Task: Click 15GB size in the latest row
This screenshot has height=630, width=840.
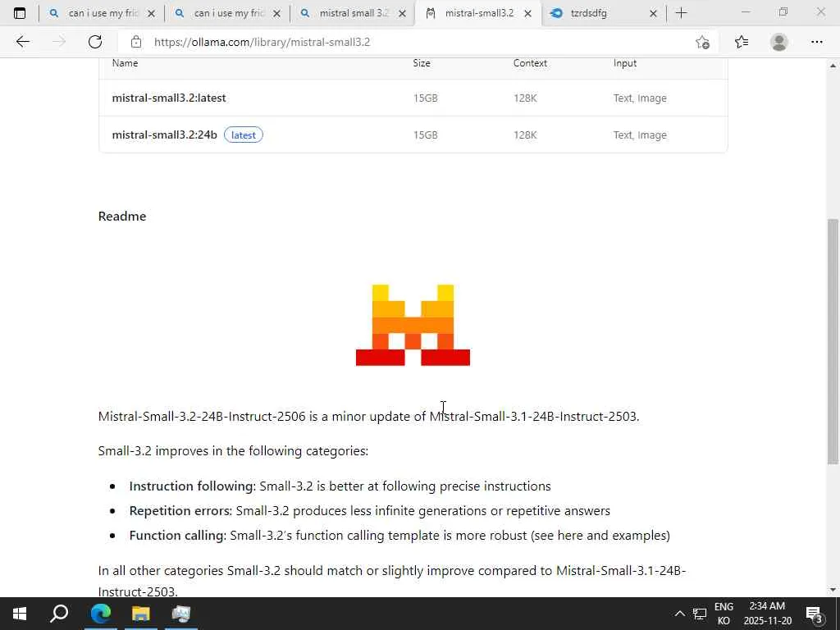Action: 426,98
